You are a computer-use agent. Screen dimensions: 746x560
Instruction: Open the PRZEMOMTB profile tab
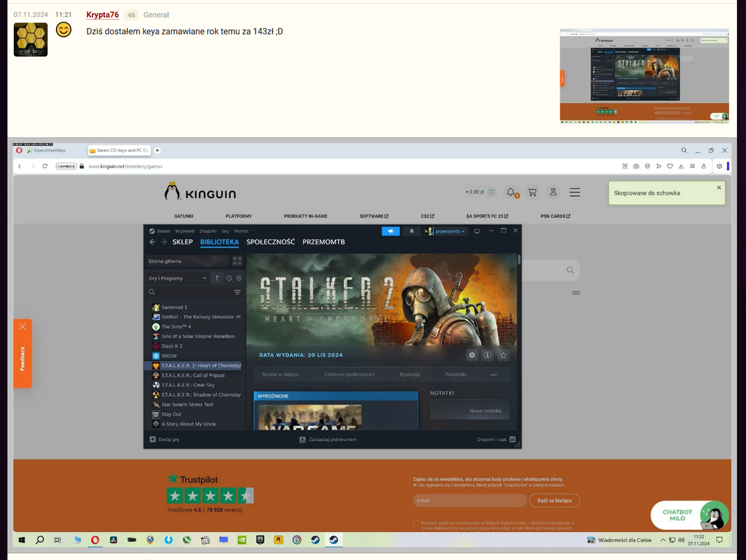324,242
